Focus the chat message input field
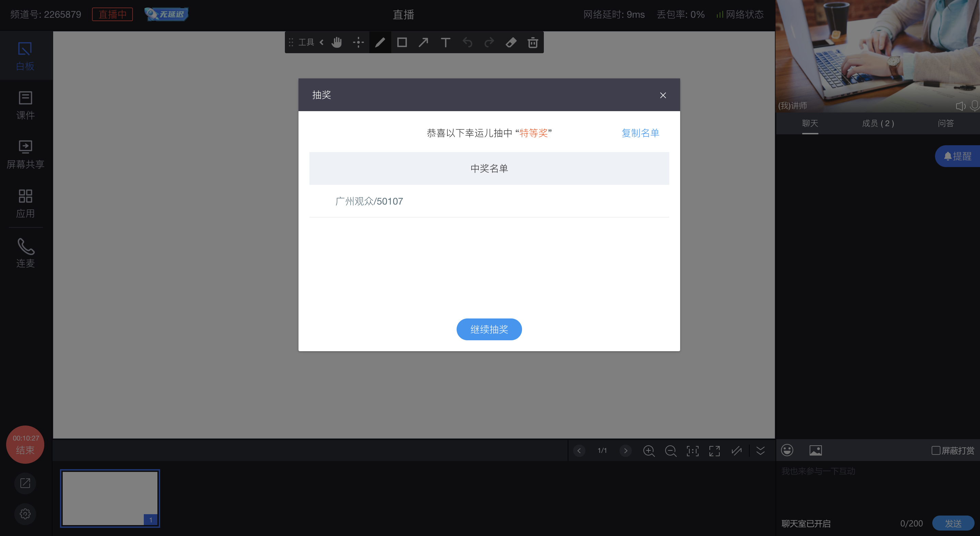This screenshot has height=536, width=980. click(878, 487)
